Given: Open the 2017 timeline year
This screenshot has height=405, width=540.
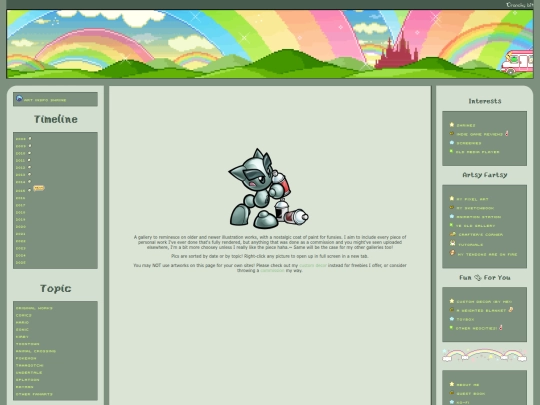Looking at the screenshot, I should tap(21, 205).
